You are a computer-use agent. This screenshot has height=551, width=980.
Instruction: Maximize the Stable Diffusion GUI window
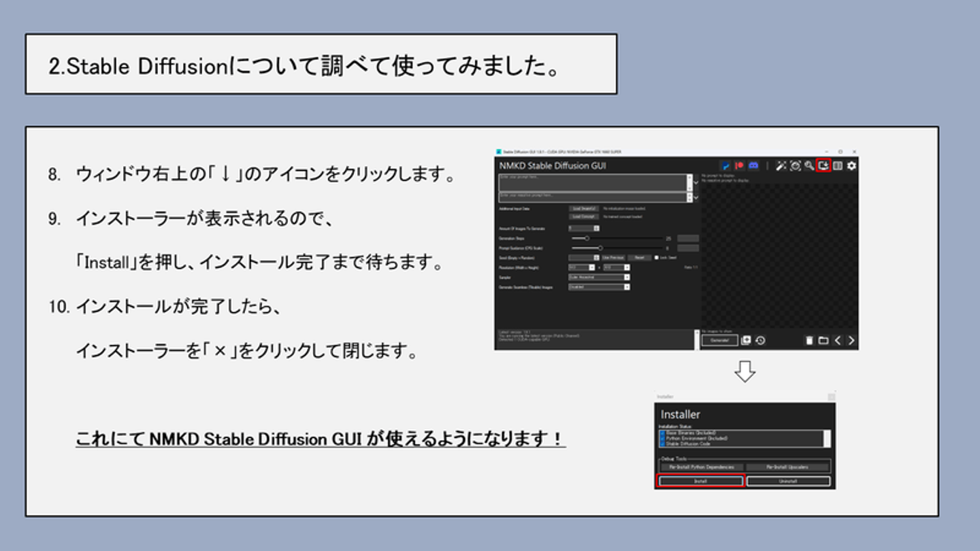840,152
